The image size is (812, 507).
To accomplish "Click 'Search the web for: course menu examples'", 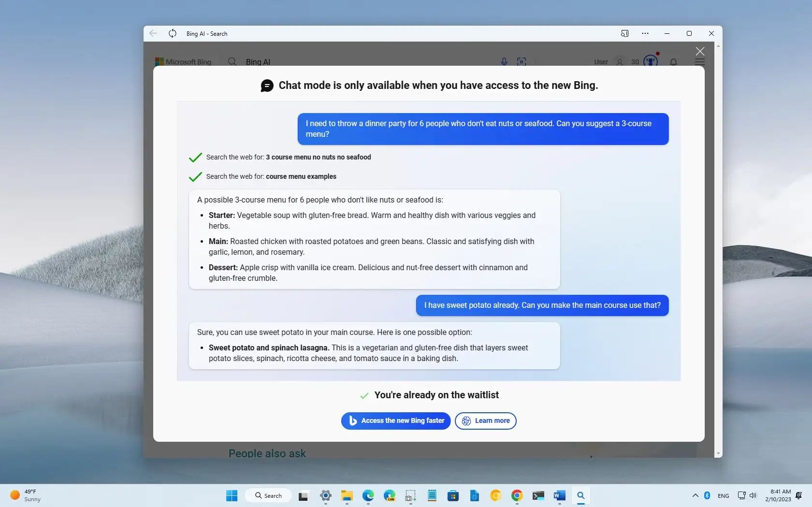I will (x=271, y=176).
